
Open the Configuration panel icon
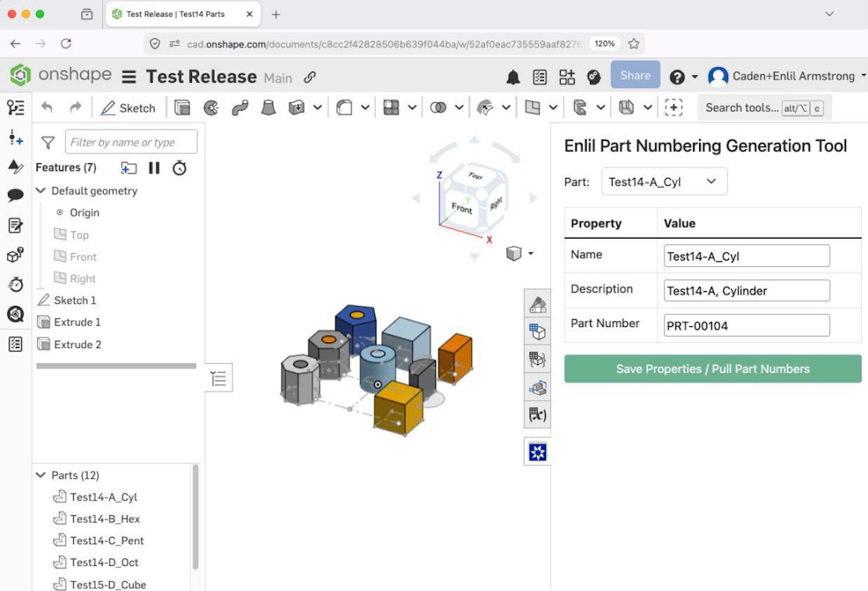[x=538, y=332]
